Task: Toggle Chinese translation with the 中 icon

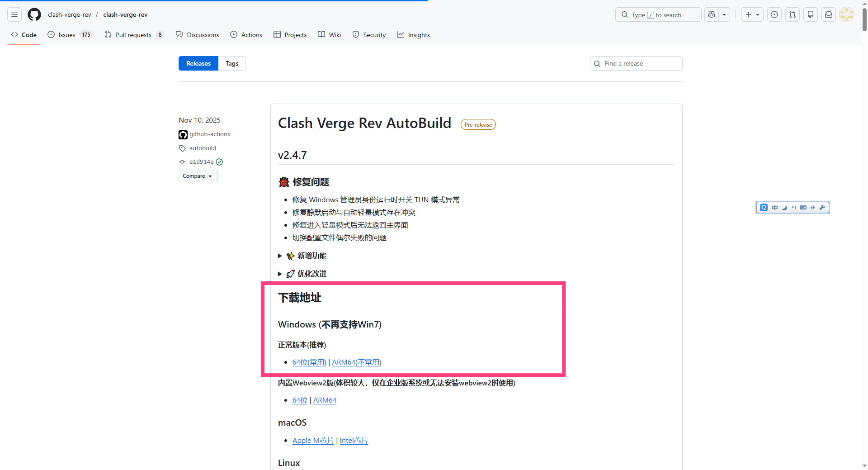Action: click(x=774, y=207)
